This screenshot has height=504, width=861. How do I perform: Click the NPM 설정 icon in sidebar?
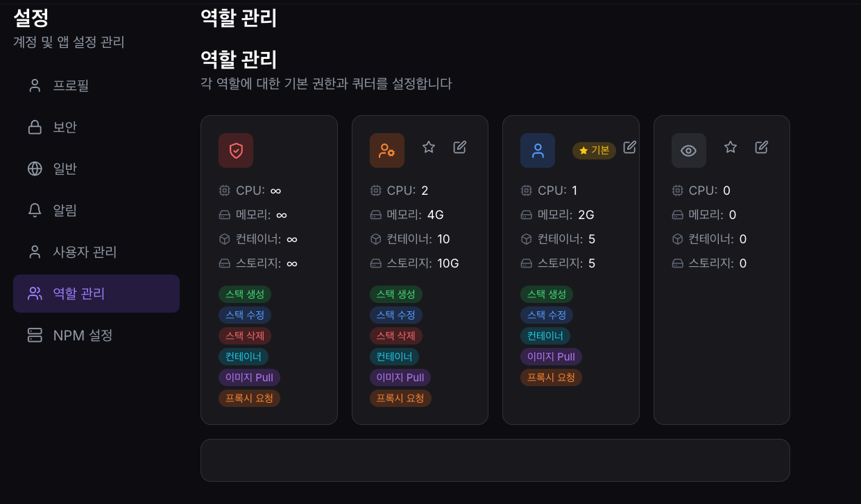click(x=35, y=335)
